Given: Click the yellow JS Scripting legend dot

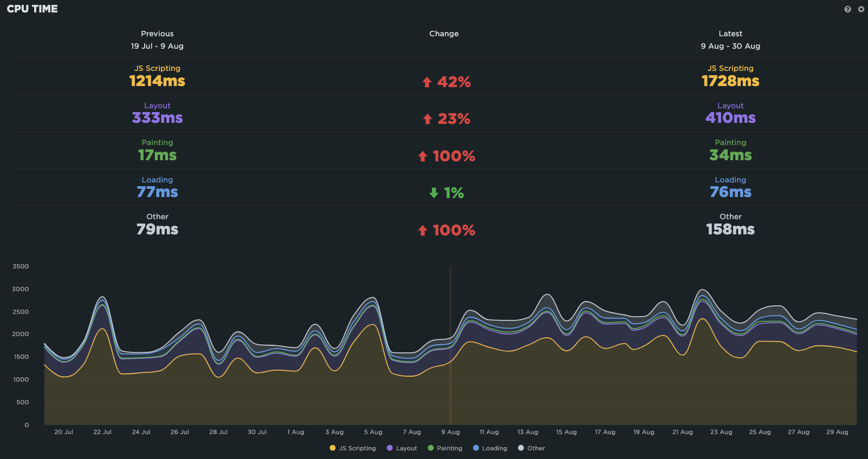Looking at the screenshot, I should pos(333,448).
